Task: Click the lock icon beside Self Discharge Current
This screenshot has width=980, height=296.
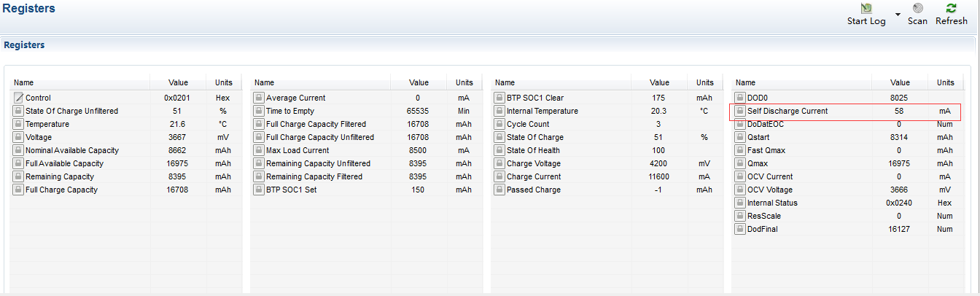Action: pos(739,111)
